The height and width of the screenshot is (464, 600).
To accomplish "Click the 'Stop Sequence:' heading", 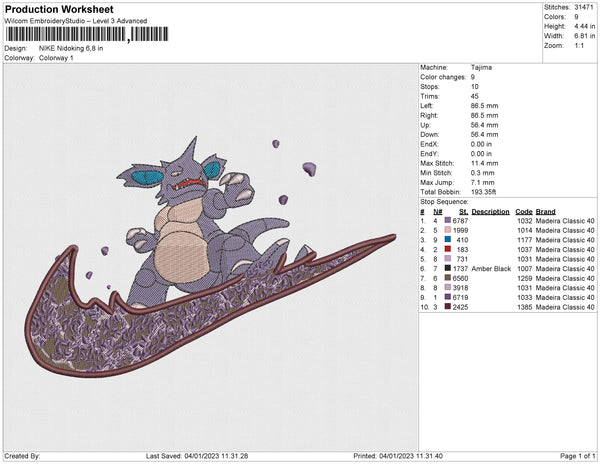I will coord(444,202).
